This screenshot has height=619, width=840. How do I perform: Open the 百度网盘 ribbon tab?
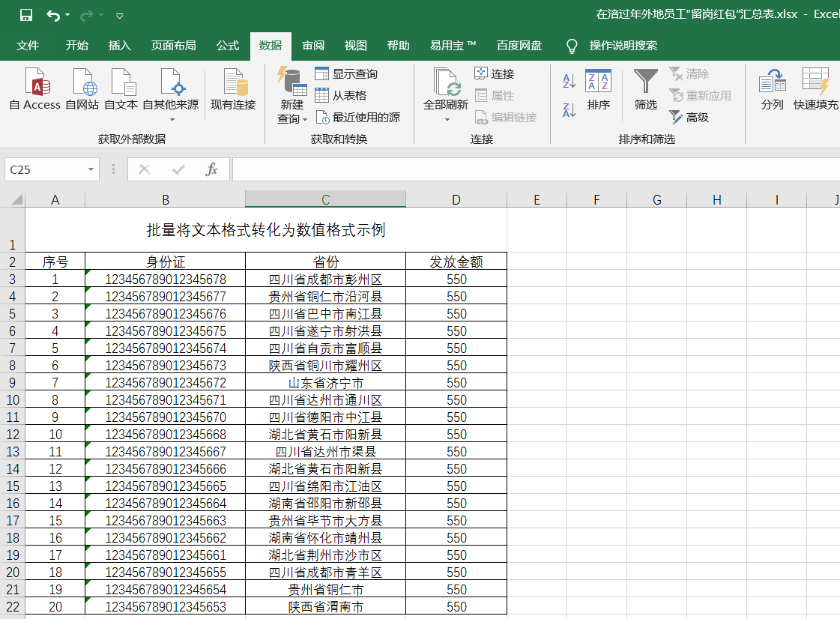pyautogui.click(x=519, y=46)
